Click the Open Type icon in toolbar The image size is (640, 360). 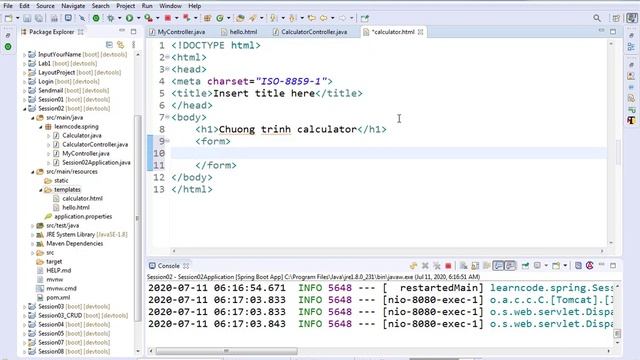pos(240,18)
